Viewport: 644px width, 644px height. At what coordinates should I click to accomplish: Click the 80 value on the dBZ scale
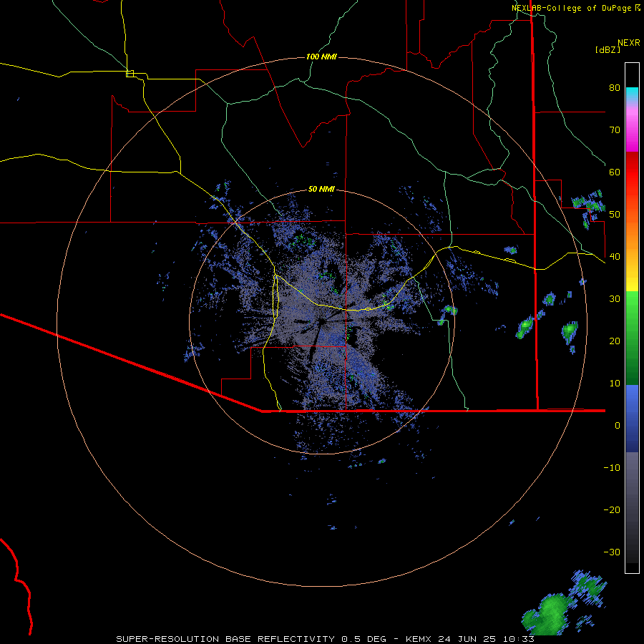pos(615,88)
